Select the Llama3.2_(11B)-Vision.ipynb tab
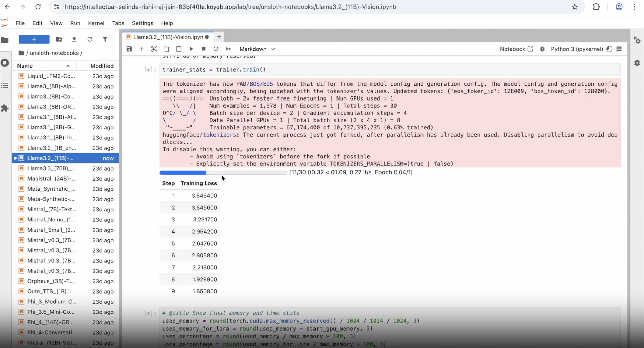 coord(168,37)
